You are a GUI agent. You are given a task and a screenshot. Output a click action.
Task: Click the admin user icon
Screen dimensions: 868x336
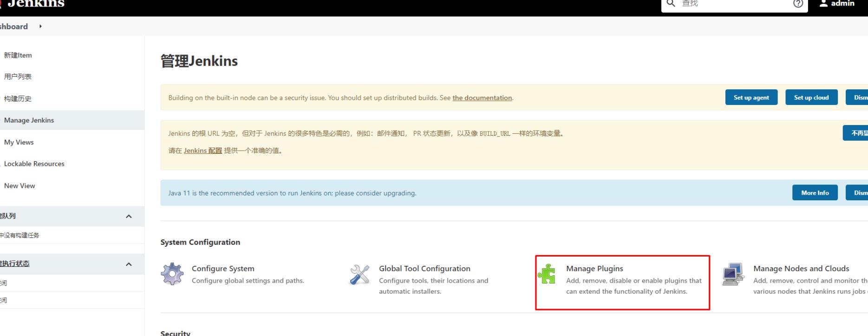(x=823, y=3)
